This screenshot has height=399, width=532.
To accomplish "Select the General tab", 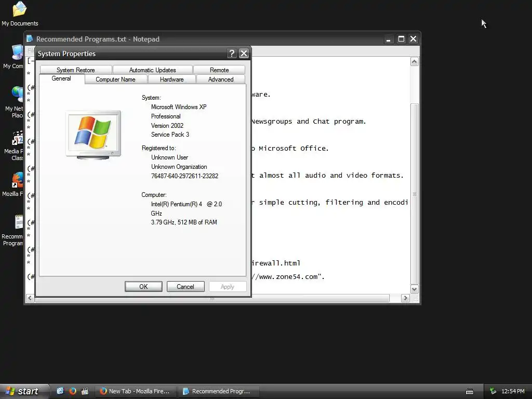I will tap(61, 78).
